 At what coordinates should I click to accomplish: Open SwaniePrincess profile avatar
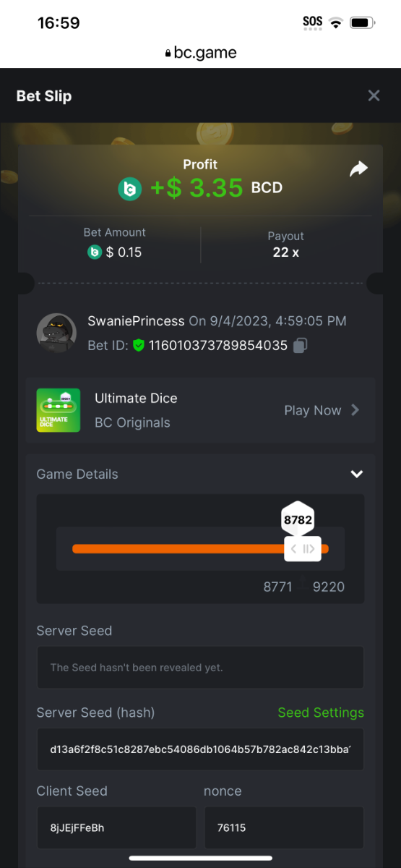tap(56, 333)
